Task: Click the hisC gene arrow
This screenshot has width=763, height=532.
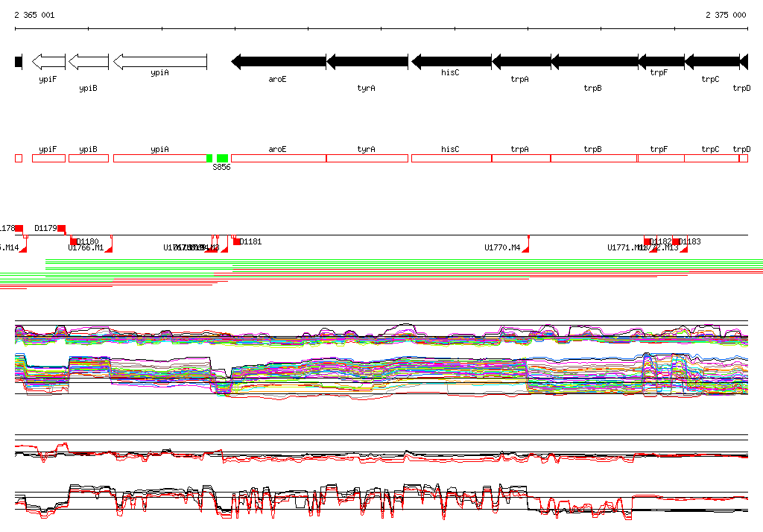Action: point(452,61)
